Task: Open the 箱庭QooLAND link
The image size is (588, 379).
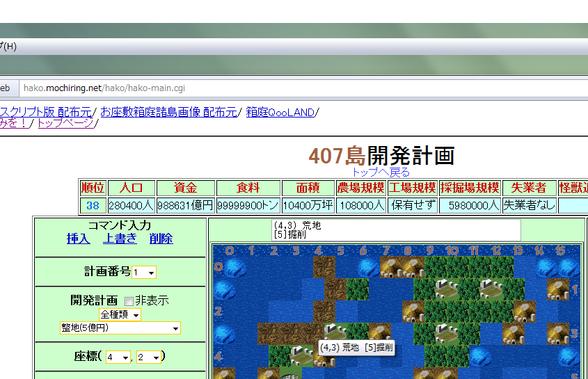Action: 280,112
